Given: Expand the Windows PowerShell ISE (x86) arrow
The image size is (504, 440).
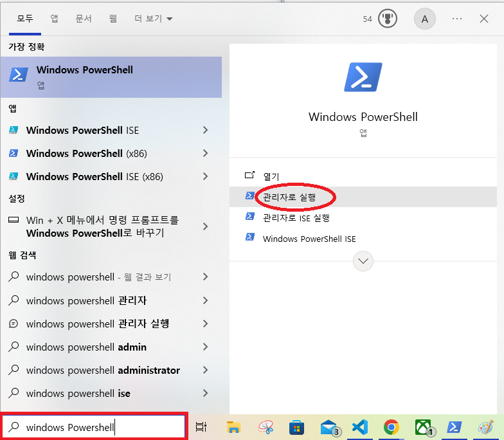Looking at the screenshot, I should (x=206, y=176).
